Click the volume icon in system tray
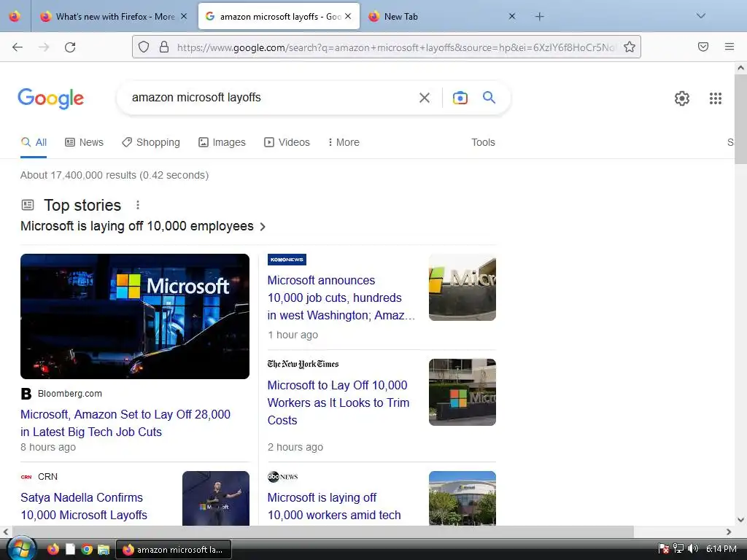Screen dimensions: 747x560 pos(693,548)
